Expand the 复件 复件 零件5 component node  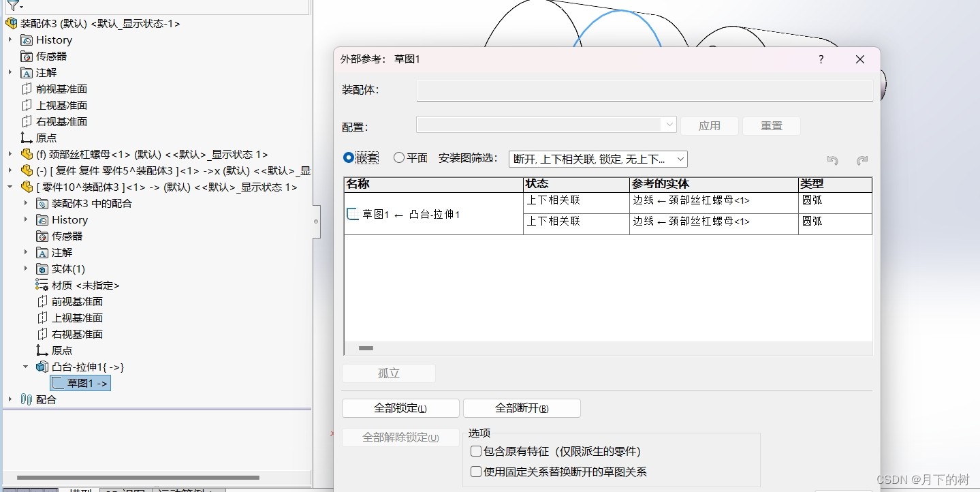[x=10, y=170]
